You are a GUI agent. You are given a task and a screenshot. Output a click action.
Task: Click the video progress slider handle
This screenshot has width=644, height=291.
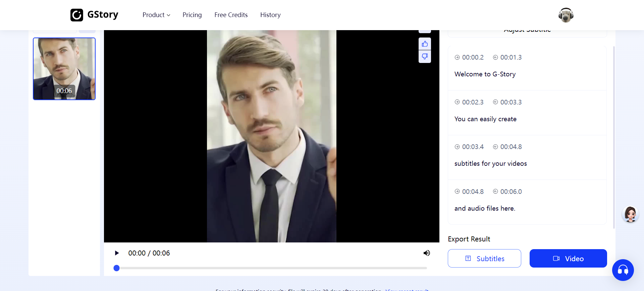coord(116,268)
